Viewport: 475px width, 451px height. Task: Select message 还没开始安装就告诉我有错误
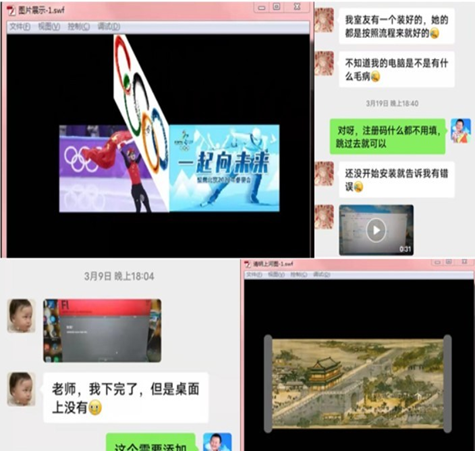[x=397, y=180]
